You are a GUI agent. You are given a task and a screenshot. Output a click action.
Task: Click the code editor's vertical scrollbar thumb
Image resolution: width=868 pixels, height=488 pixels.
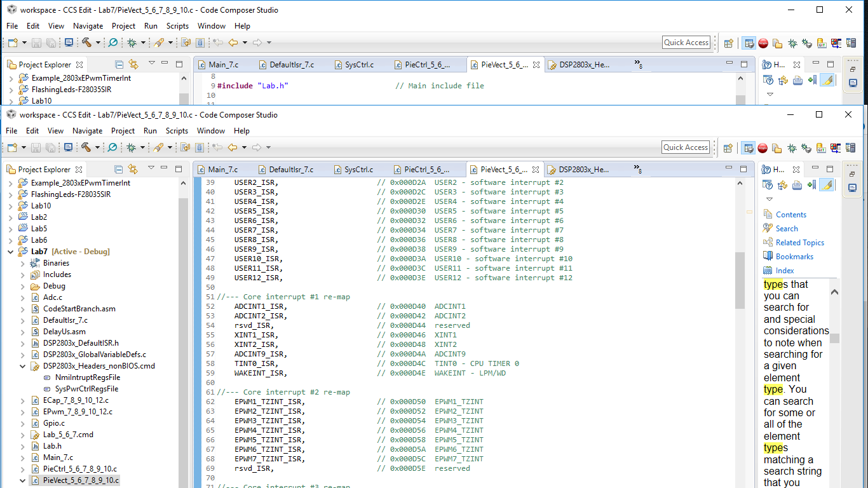pos(740,280)
